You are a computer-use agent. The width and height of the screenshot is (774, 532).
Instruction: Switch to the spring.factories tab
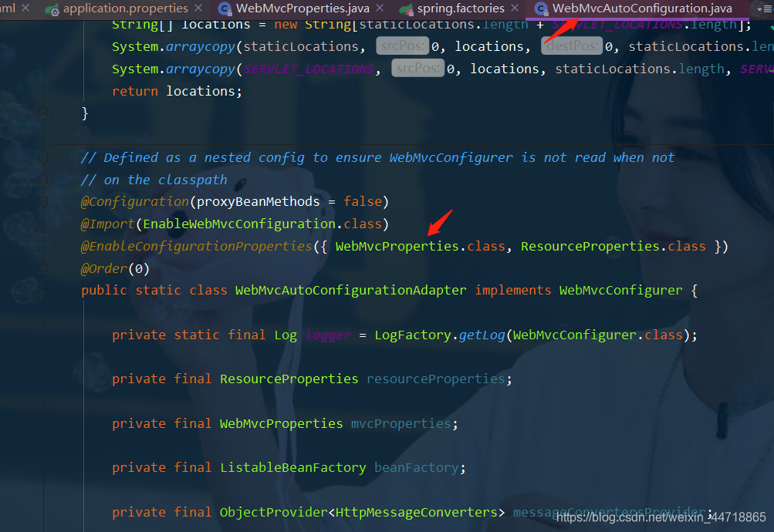click(x=461, y=8)
